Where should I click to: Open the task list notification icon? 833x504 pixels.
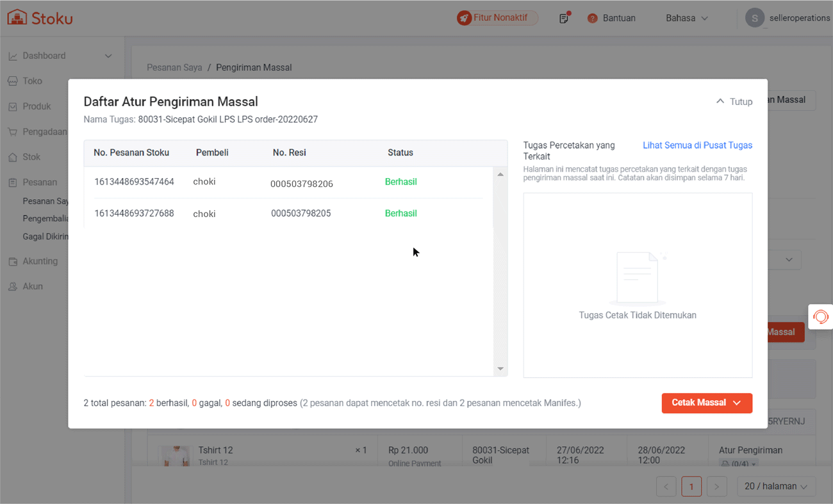click(x=564, y=18)
